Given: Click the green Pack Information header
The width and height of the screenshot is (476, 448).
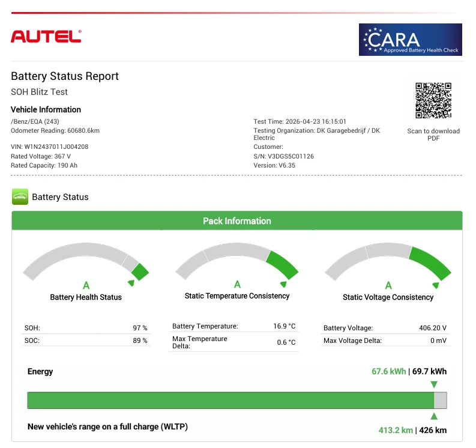Looking at the screenshot, I should click(x=237, y=221).
